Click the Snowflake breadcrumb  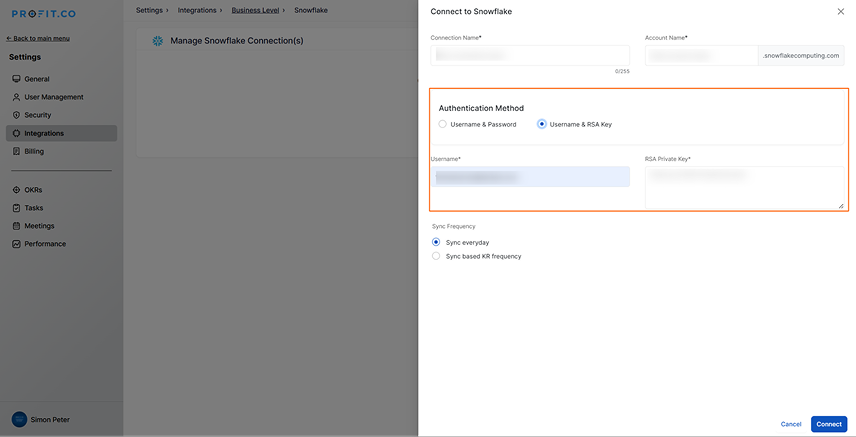coord(311,10)
